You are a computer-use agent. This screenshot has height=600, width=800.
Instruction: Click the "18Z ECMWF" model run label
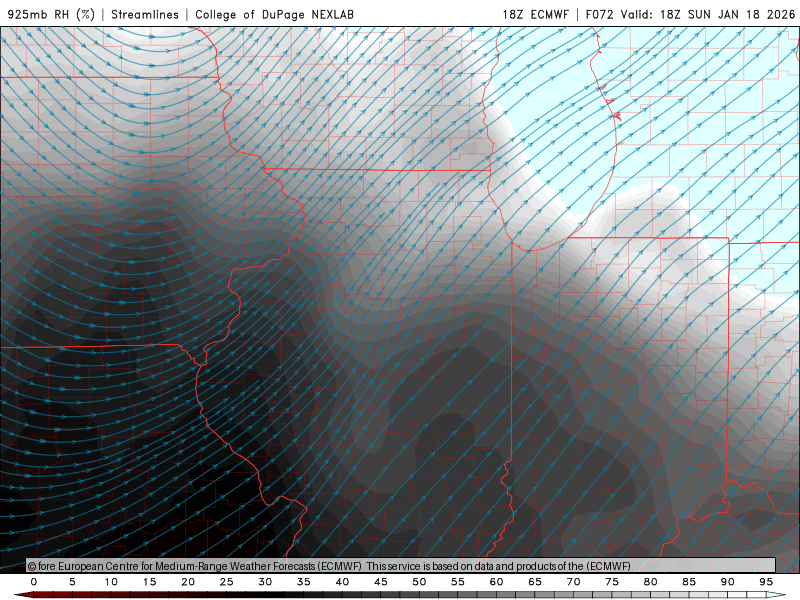tap(535, 14)
